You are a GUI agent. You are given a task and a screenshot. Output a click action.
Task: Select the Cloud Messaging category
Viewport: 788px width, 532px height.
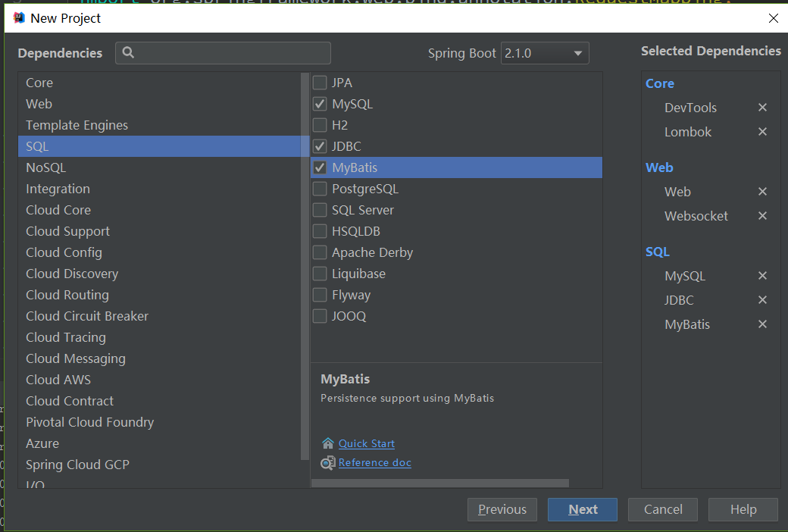[x=159, y=358]
